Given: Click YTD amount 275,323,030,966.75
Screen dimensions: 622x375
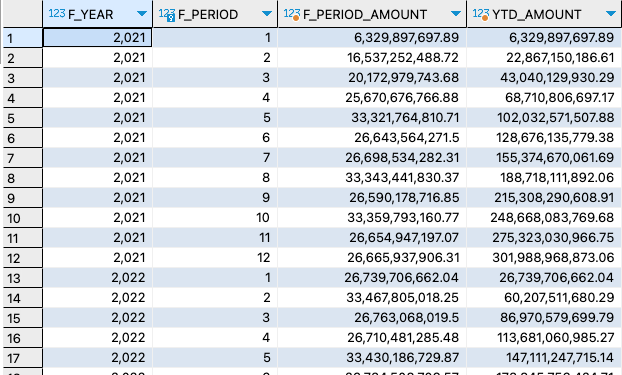Looking at the screenshot, I should [545, 238].
